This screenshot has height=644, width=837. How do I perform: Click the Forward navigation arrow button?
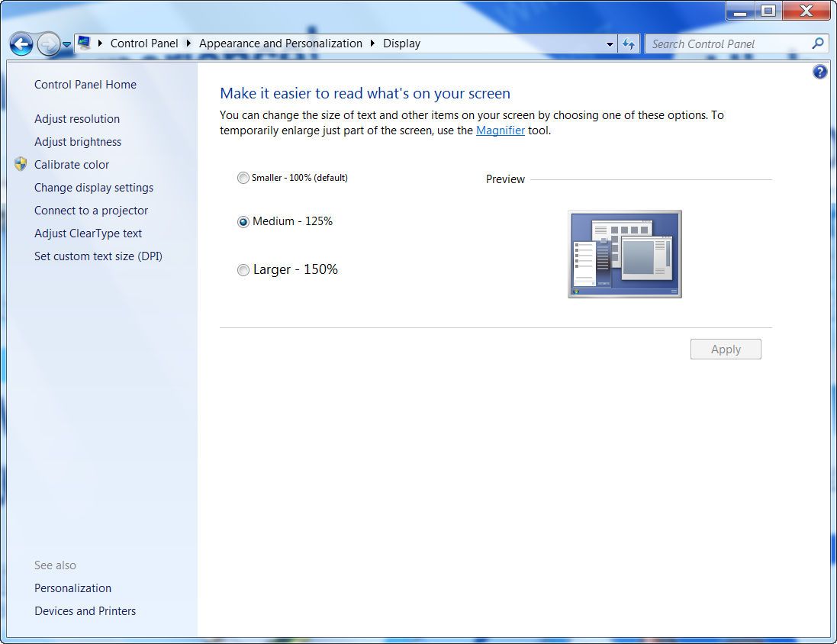coord(48,44)
